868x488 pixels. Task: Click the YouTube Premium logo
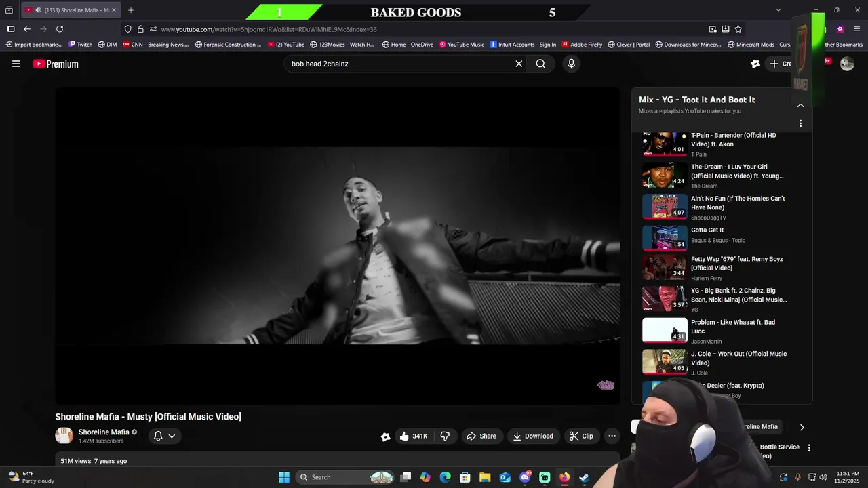56,64
